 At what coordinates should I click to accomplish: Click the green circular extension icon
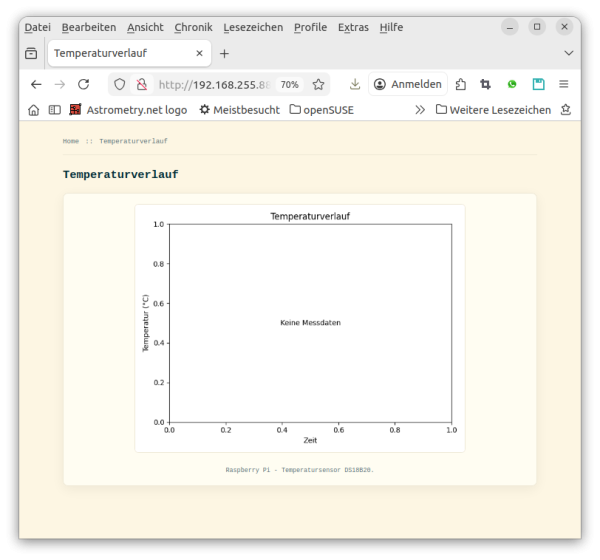[512, 85]
